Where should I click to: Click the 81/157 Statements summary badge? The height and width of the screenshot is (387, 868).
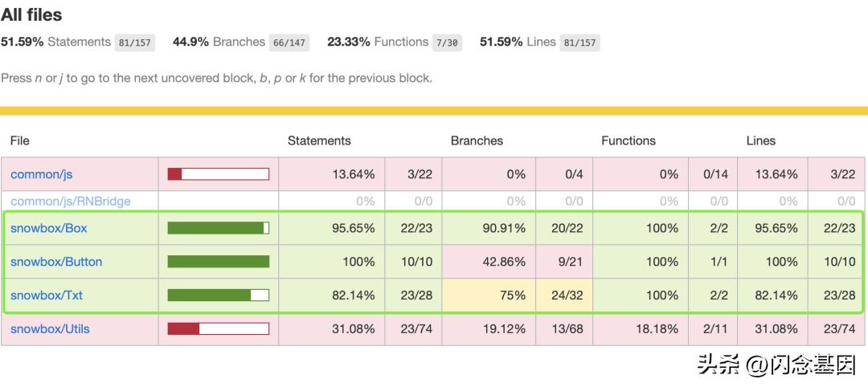[x=133, y=43]
